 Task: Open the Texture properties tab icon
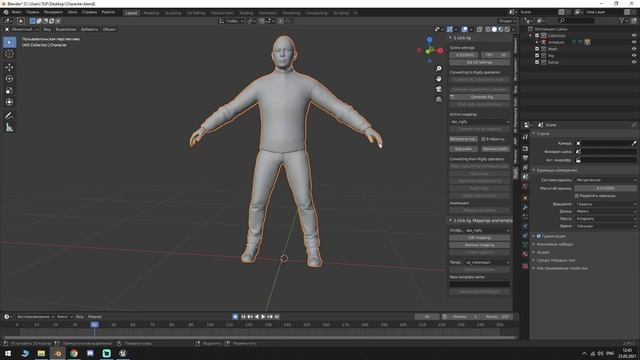(525, 266)
